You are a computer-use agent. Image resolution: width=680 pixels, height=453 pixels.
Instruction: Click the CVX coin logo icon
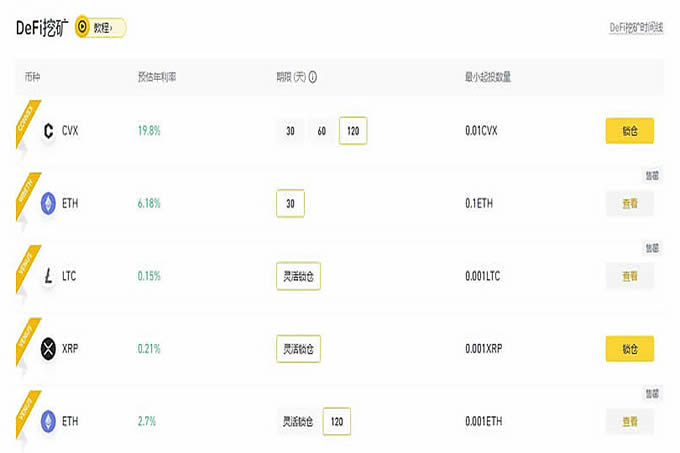(48, 131)
